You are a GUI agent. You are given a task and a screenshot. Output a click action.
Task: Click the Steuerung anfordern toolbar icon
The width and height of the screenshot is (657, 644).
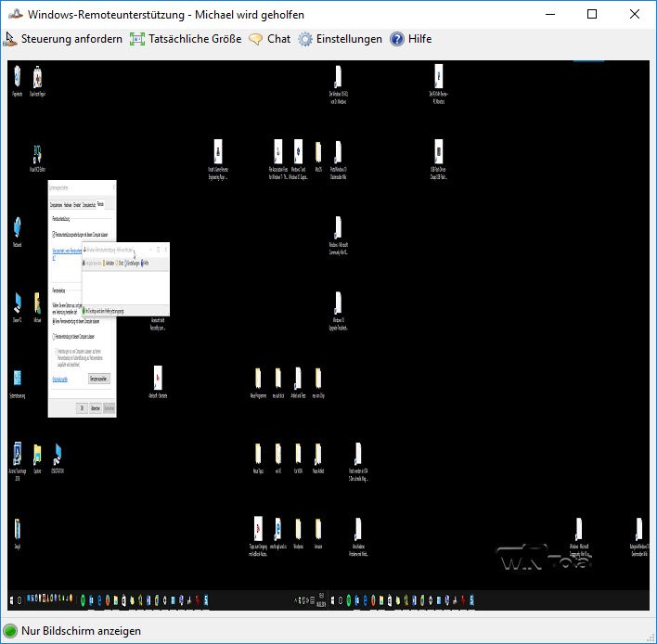click(x=10, y=39)
